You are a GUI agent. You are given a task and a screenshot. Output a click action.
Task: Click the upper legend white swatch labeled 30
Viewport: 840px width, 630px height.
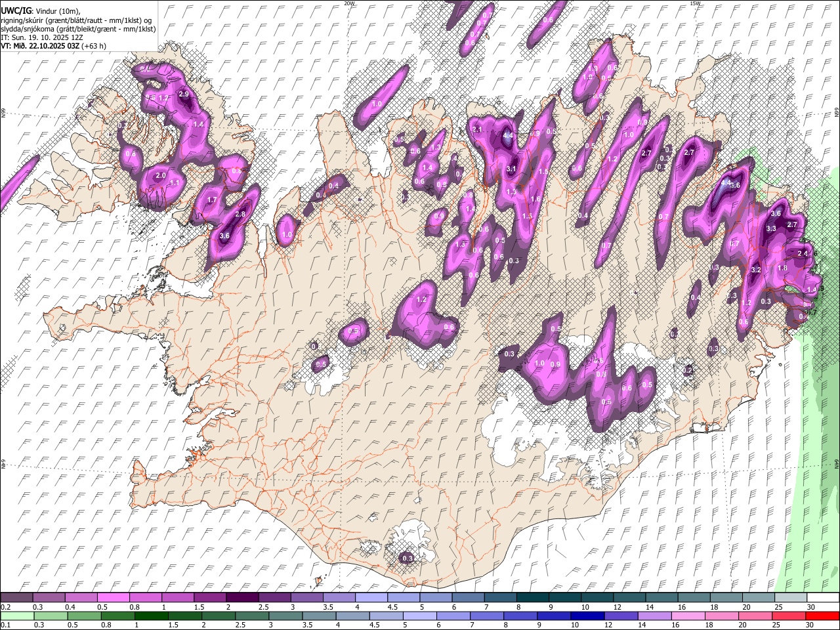(x=824, y=597)
